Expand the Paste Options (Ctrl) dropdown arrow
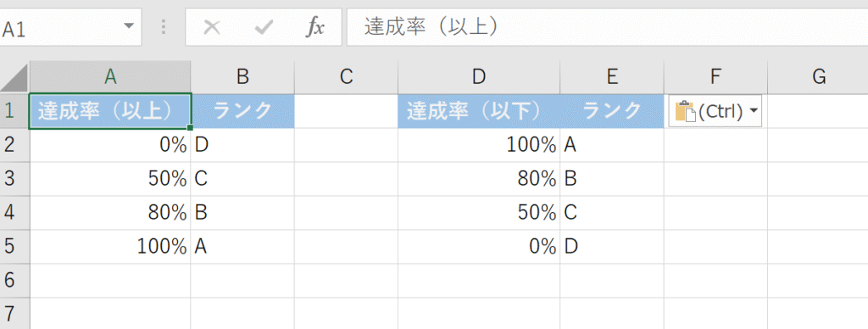The image size is (868, 329). (x=753, y=111)
